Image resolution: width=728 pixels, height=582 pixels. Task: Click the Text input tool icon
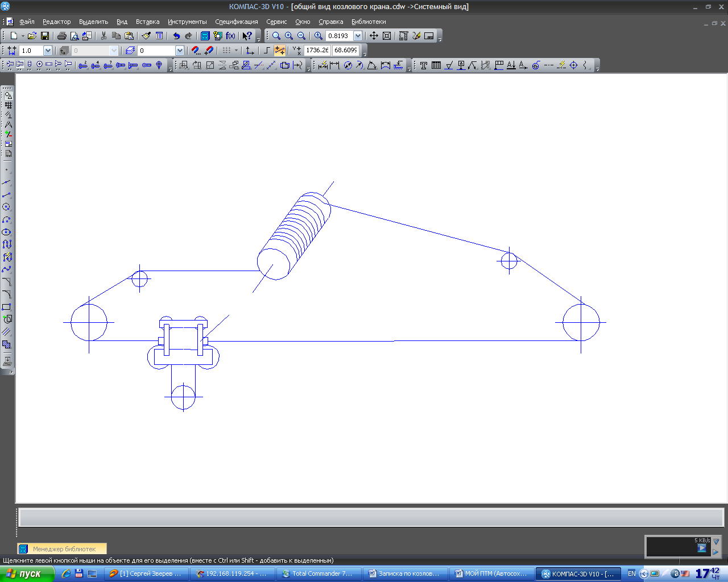424,65
